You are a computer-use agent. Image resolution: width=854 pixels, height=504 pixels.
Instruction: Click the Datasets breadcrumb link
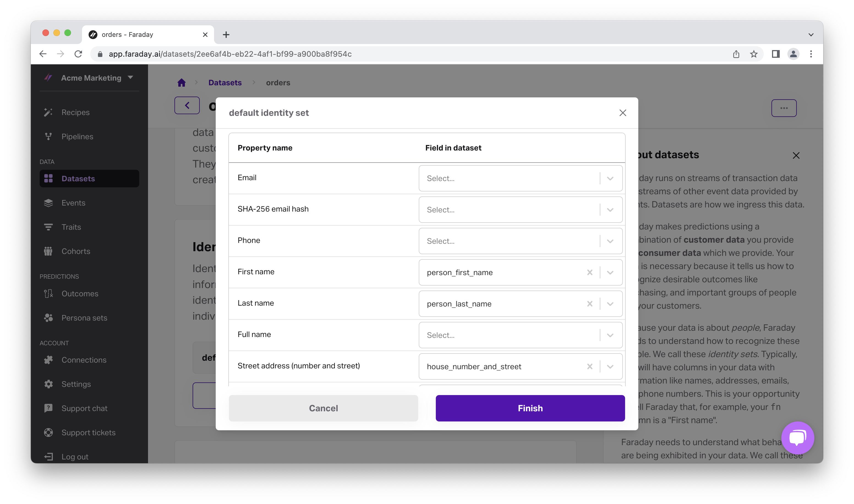[x=225, y=83]
